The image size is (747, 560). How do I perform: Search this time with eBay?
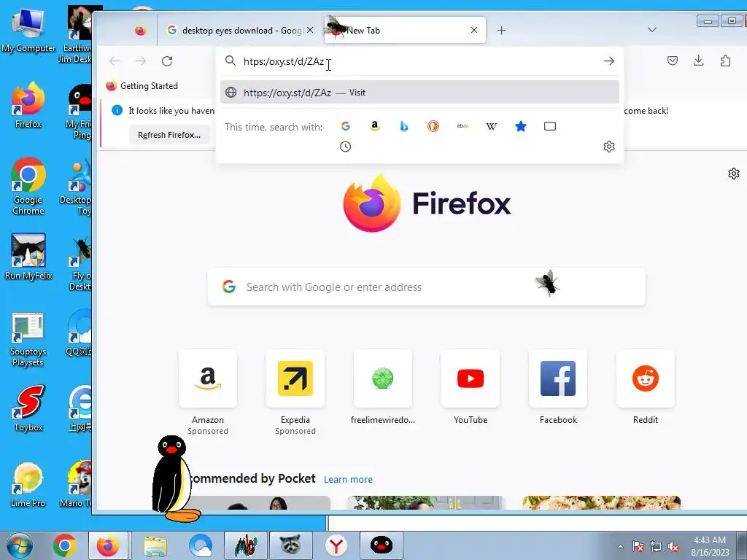coord(462,126)
